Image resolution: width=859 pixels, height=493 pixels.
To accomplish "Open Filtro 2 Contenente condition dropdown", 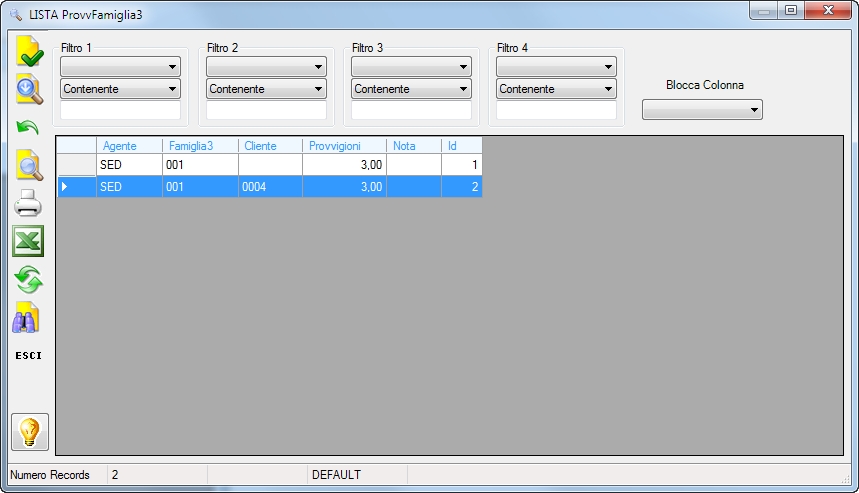I will tap(266, 89).
